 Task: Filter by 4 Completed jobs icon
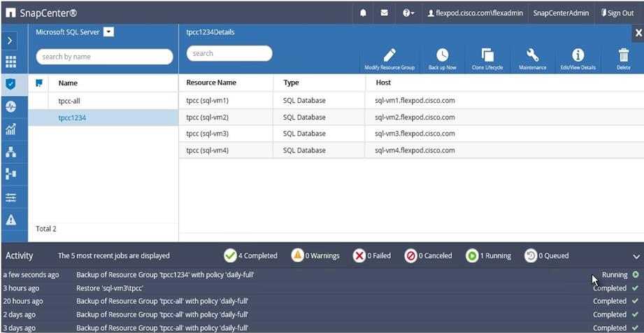point(231,256)
